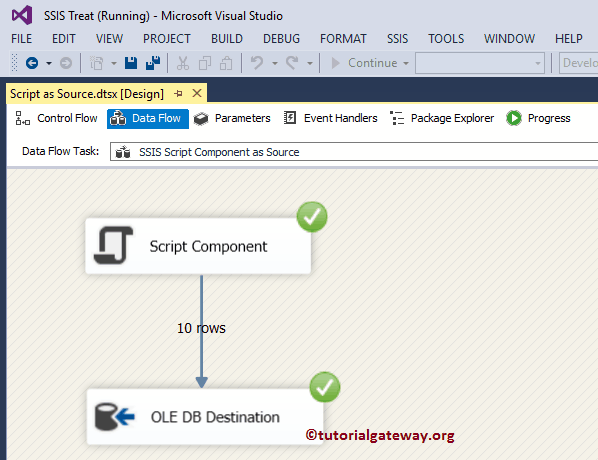Switch to the Parameters tab

232,118
